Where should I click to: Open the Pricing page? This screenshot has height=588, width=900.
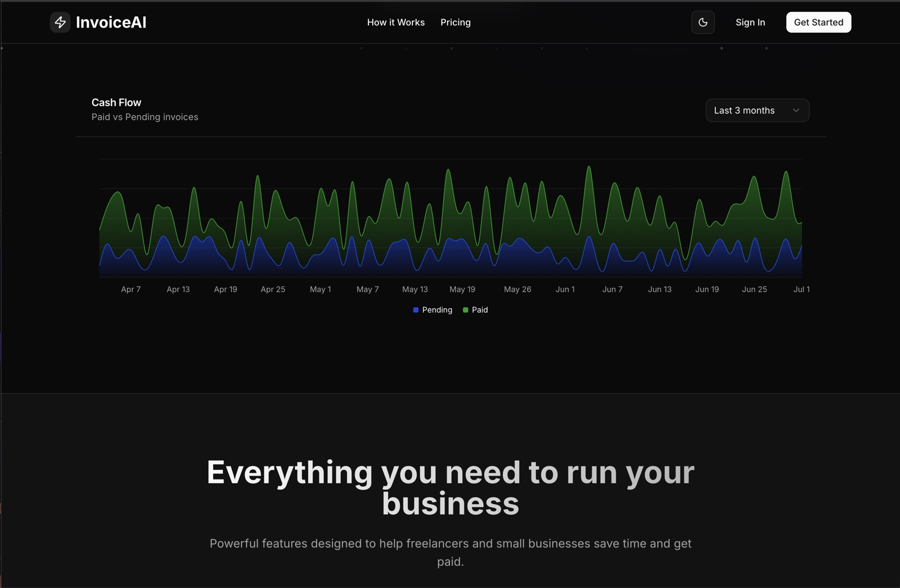456,22
